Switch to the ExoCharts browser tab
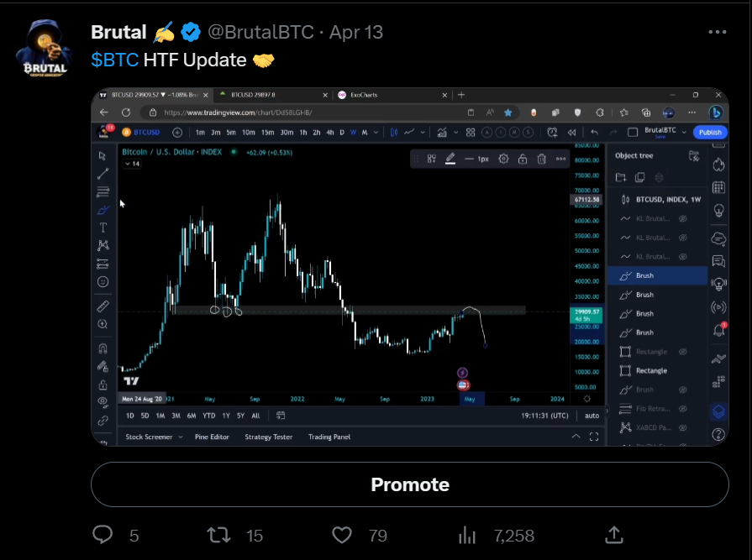The height and width of the screenshot is (560, 752). pyautogui.click(x=392, y=95)
